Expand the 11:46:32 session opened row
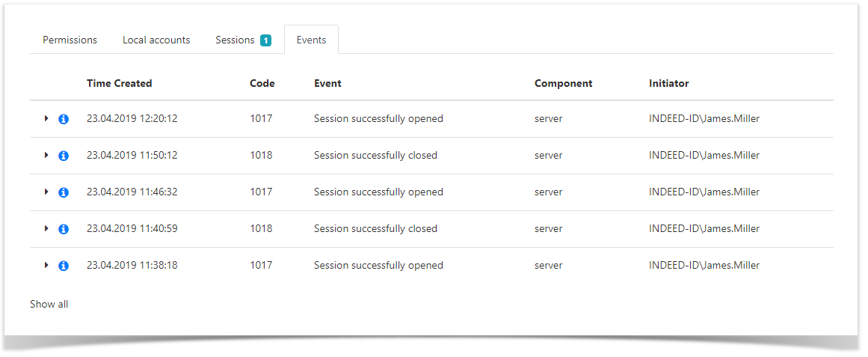The image size is (868, 357). pyautogui.click(x=46, y=192)
